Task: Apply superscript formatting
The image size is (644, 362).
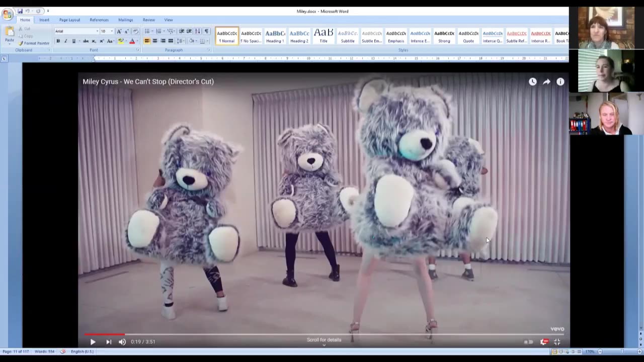Action: coord(101,41)
